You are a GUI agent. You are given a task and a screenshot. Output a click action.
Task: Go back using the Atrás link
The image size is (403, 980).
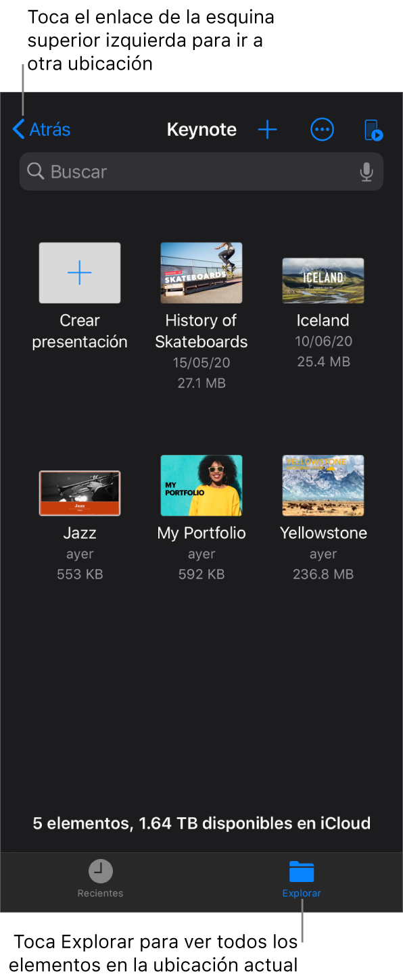click(41, 129)
